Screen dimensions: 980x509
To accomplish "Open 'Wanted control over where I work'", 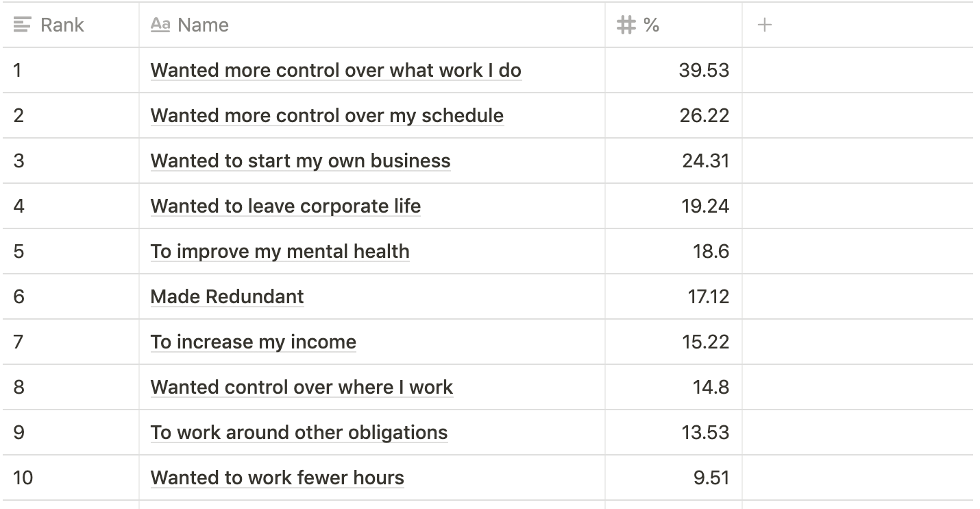I will click(x=302, y=387).
